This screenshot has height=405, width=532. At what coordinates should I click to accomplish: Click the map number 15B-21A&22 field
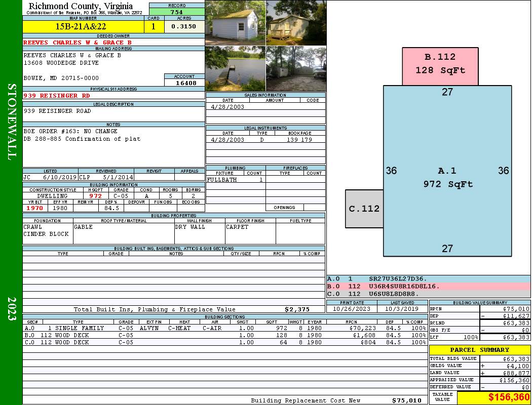(83, 26)
